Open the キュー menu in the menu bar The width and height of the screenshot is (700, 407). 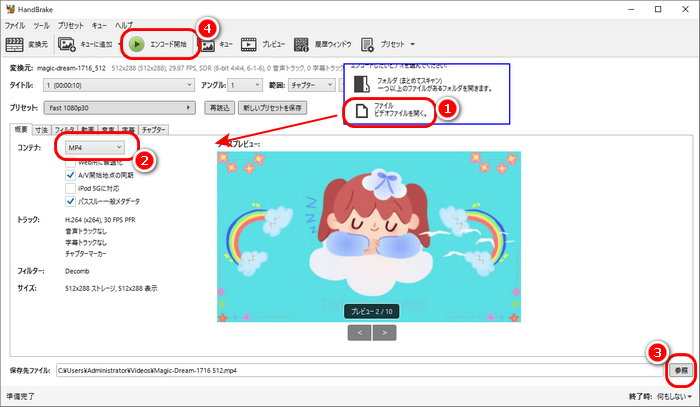pos(99,25)
